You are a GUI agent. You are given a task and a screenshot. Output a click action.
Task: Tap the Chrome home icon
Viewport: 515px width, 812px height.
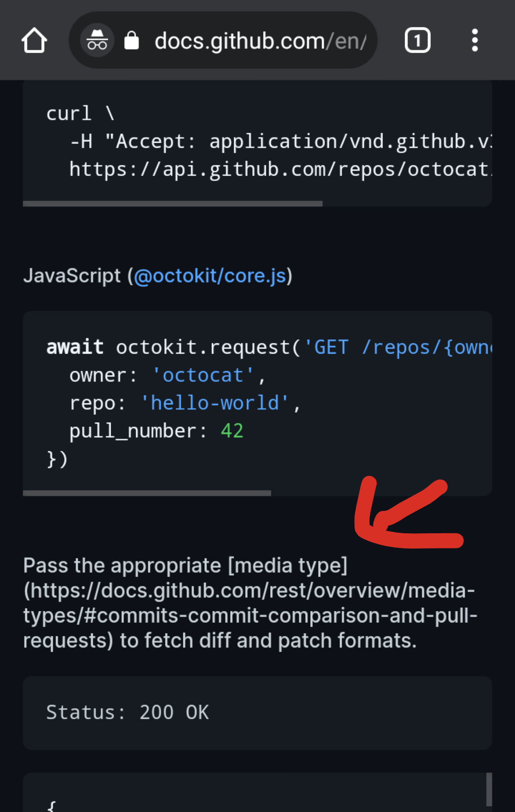point(34,40)
